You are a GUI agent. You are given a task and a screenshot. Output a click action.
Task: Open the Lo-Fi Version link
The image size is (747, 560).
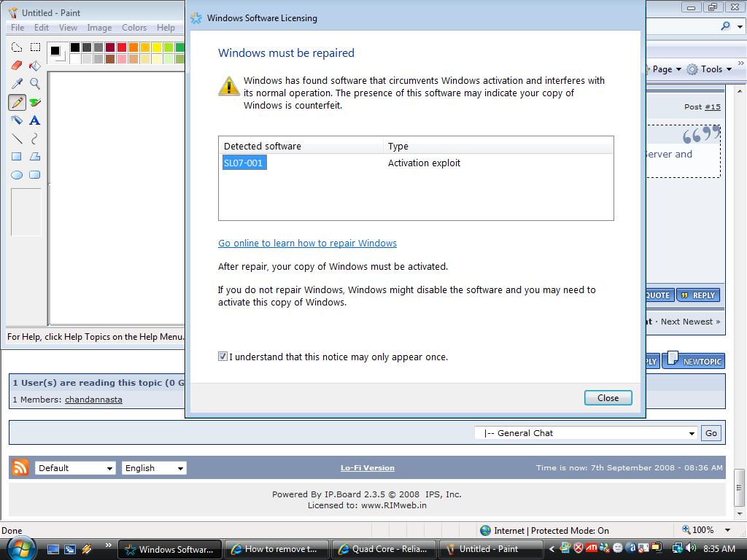(x=368, y=467)
